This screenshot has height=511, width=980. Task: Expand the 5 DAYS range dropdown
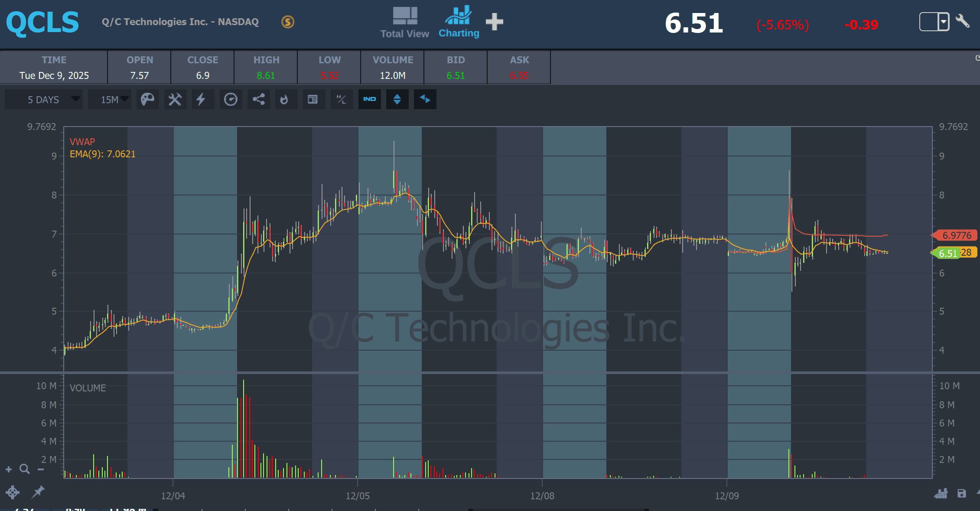point(44,100)
